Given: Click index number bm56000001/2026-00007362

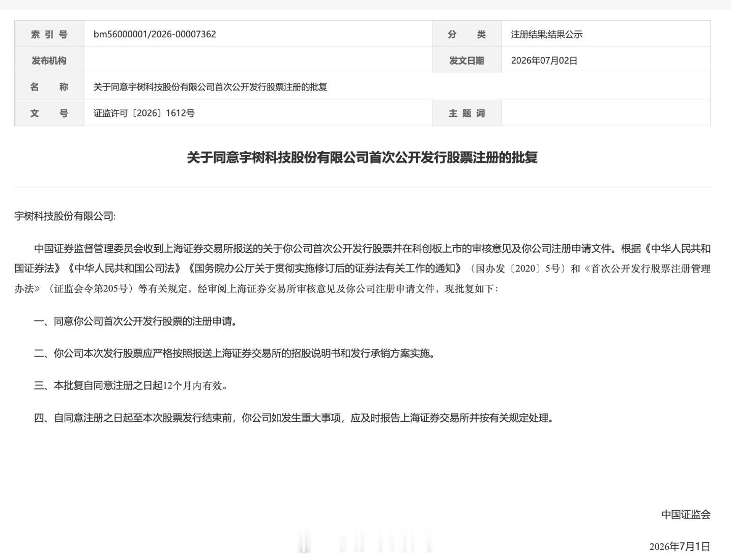Looking at the screenshot, I should pos(155,34).
